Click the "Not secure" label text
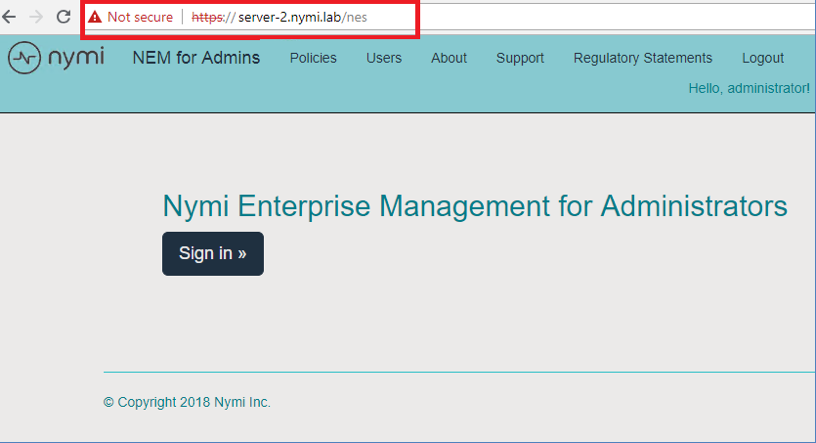Image resolution: width=816 pixels, height=443 pixels. tap(140, 18)
